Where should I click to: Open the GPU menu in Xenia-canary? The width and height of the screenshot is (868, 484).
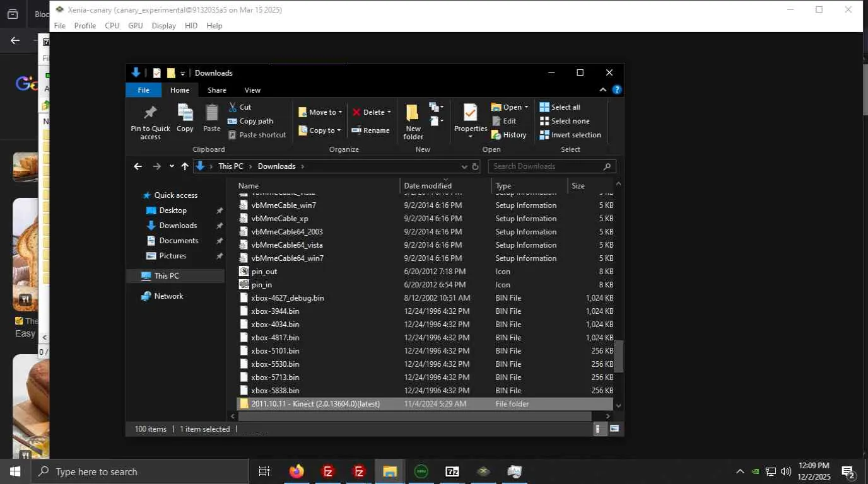136,26
